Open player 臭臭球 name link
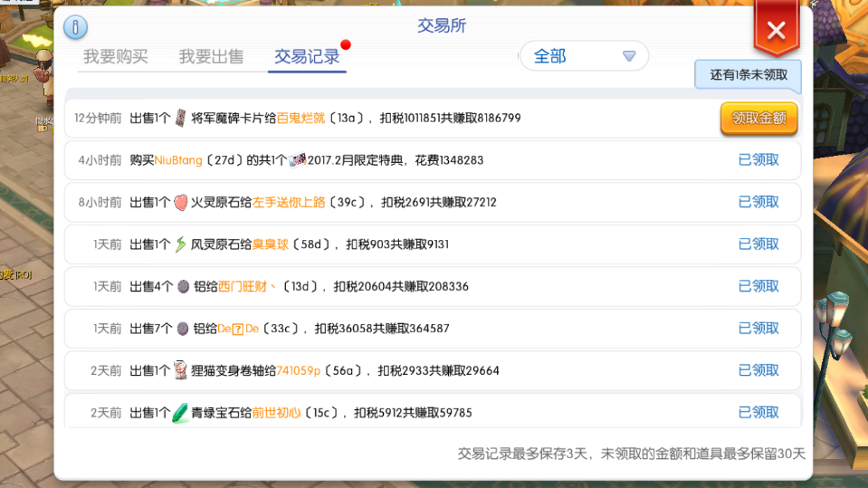868x488 pixels. tap(271, 244)
